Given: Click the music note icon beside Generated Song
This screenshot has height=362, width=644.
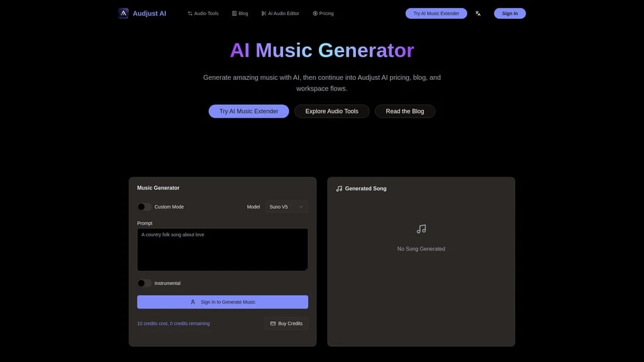Looking at the screenshot, I should tap(339, 189).
